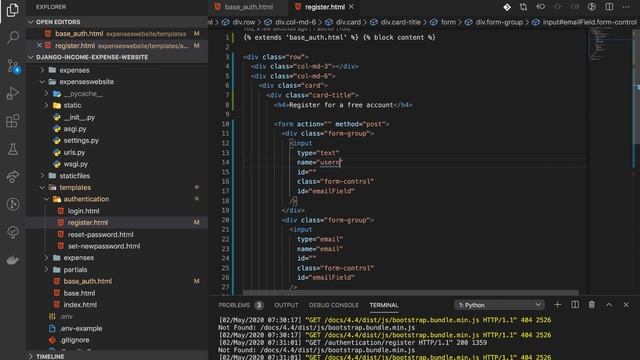The height and width of the screenshot is (360, 640).
Task: Place cursor on line 14 name attribute
Action: coord(320,162)
